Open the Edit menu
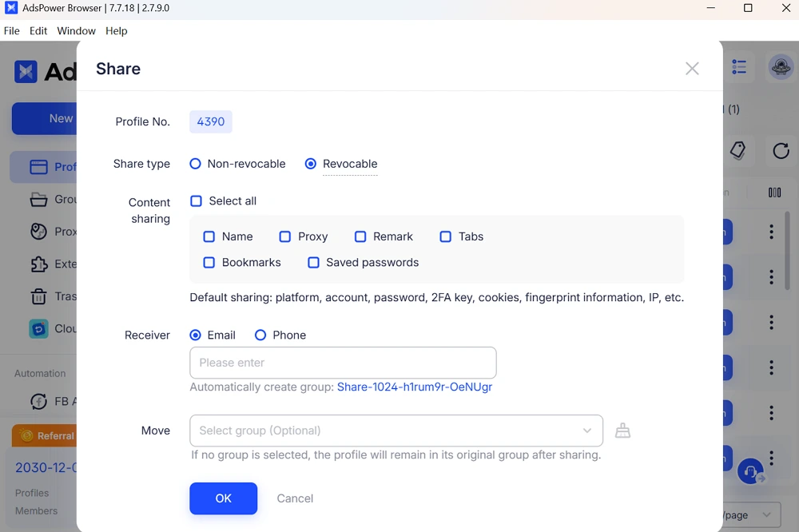This screenshot has height=532, width=799. (x=38, y=31)
